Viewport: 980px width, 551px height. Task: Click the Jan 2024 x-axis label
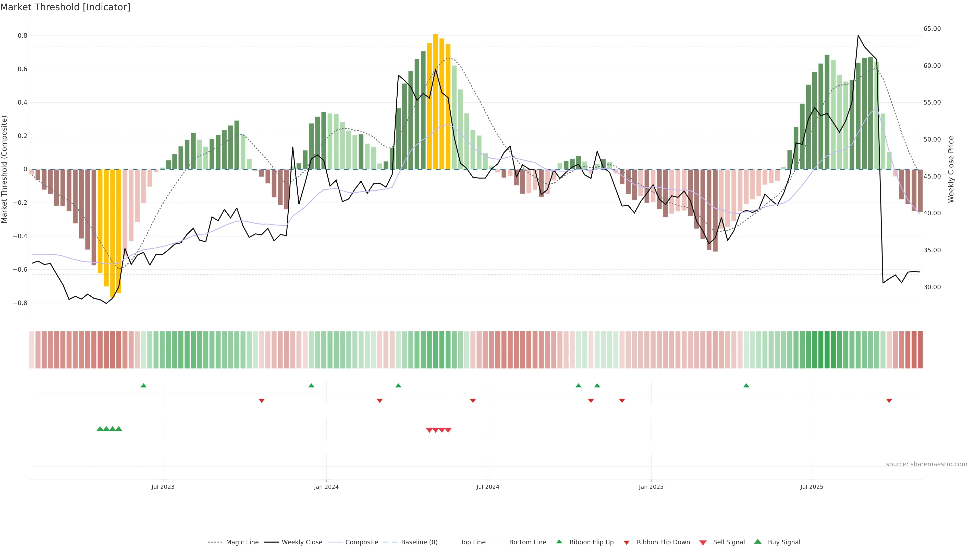[x=326, y=487]
